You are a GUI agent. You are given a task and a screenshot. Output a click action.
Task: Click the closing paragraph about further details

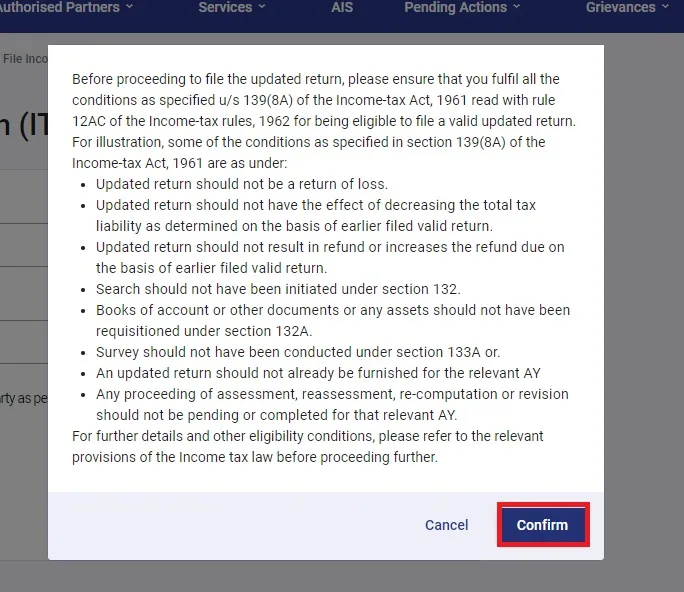(308, 446)
